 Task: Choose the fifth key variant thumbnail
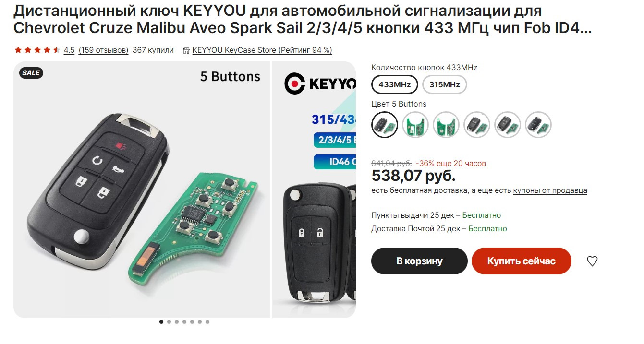tap(508, 125)
